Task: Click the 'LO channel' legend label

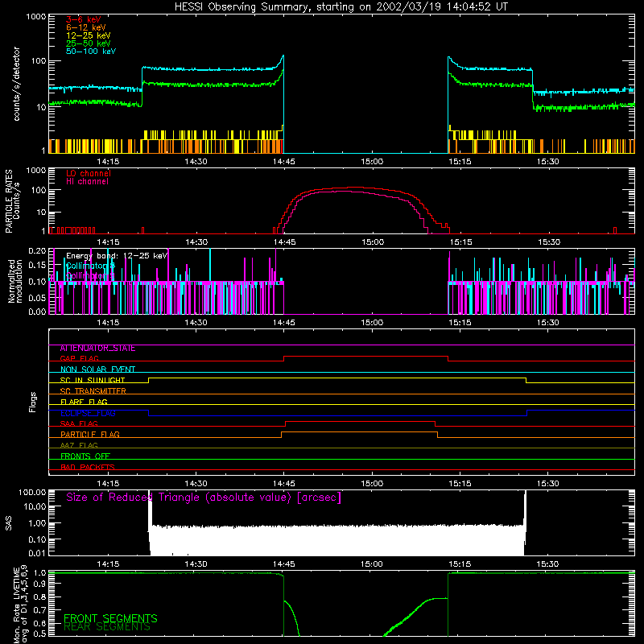Action: [89, 173]
